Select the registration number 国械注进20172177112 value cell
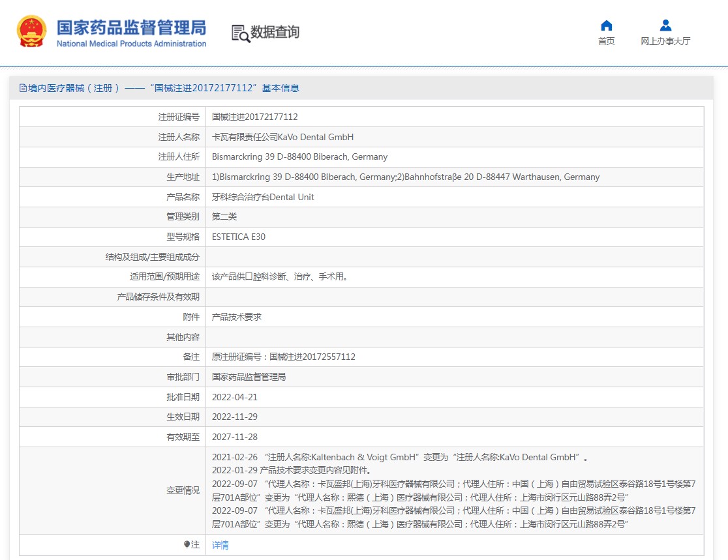This screenshot has width=728, height=560. click(x=255, y=117)
